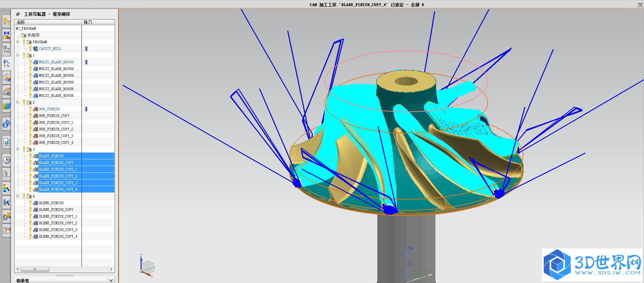The height and width of the screenshot is (283, 644).
Task: Select the HUB_FINISH operation
Action: (49, 109)
